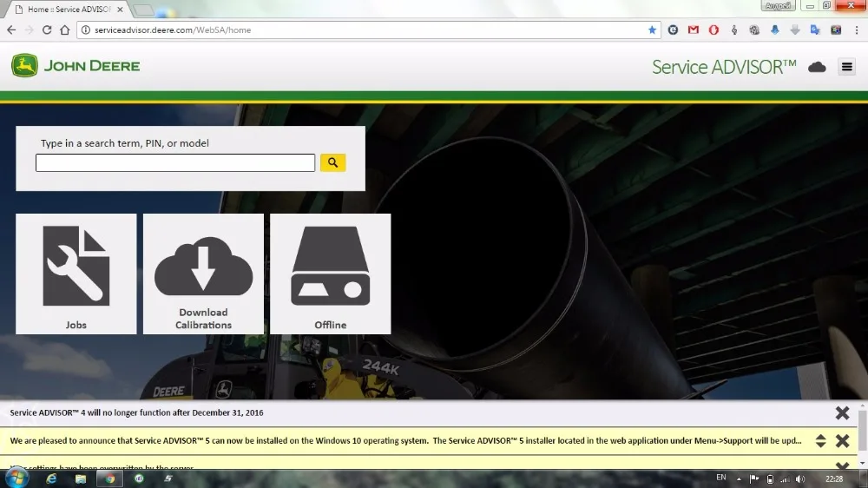Open the red Opera-style extension icon
The image size is (868, 488).
tap(713, 30)
